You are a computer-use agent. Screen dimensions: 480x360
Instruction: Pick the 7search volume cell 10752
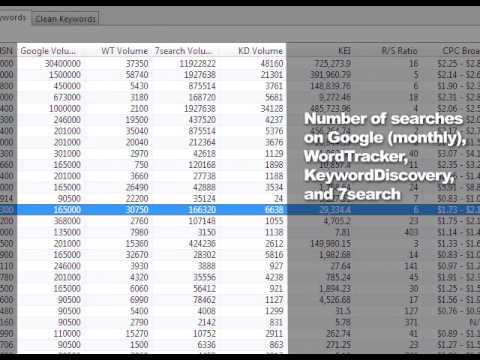(204, 334)
